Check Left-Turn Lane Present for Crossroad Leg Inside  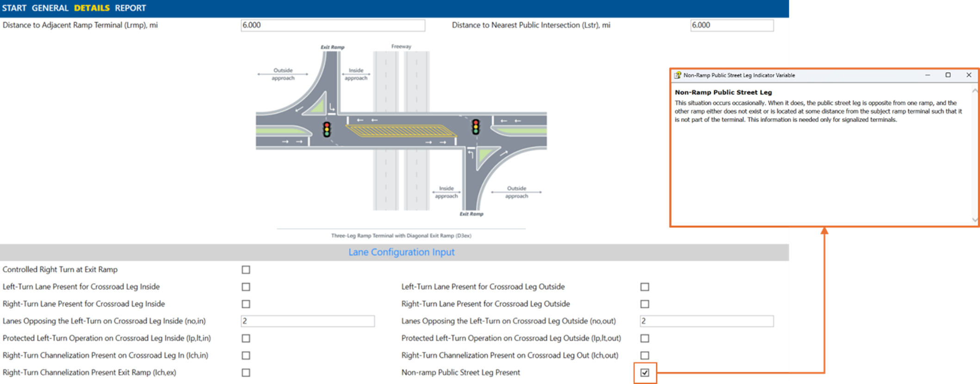coord(246,287)
